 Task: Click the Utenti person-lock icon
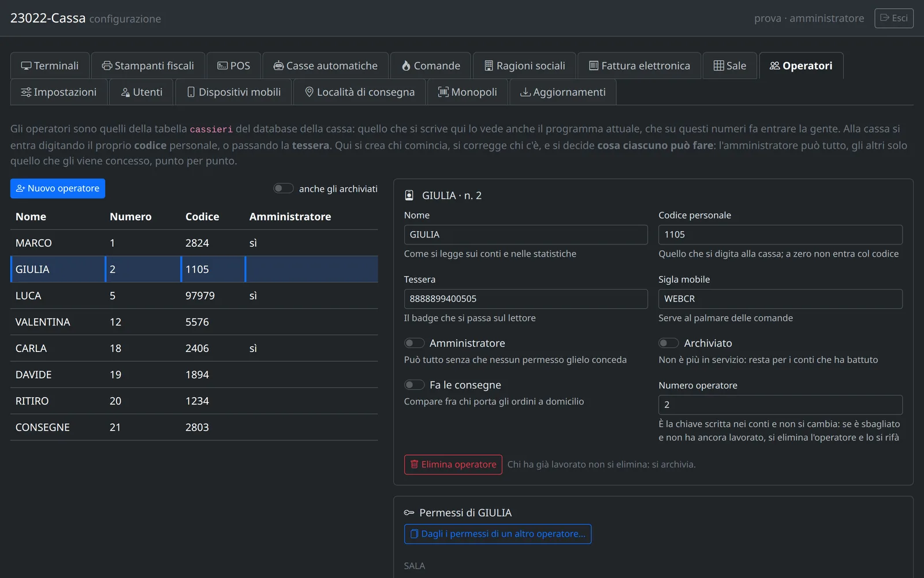pos(125,92)
